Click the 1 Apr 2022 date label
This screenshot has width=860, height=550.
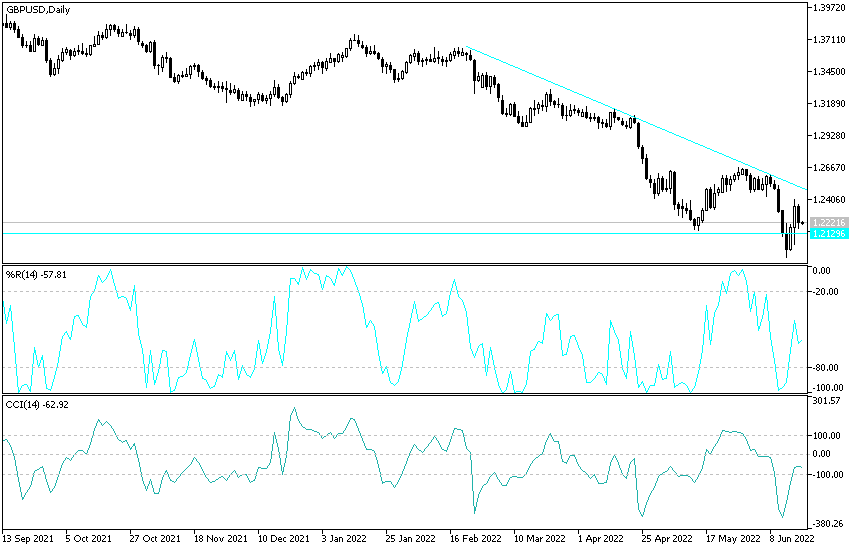pyautogui.click(x=601, y=538)
